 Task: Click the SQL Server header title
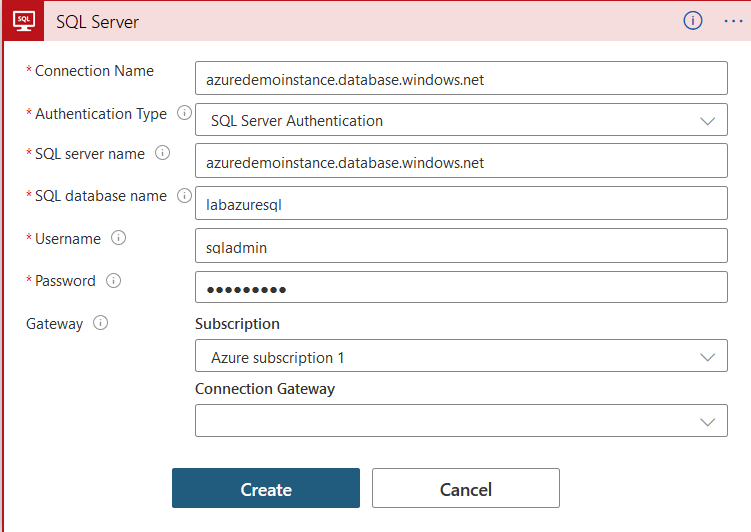[x=97, y=21]
